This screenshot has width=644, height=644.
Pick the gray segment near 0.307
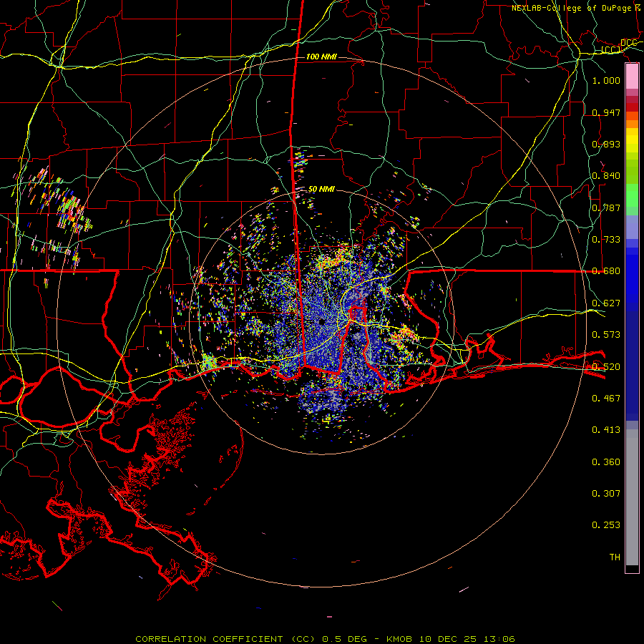click(632, 497)
